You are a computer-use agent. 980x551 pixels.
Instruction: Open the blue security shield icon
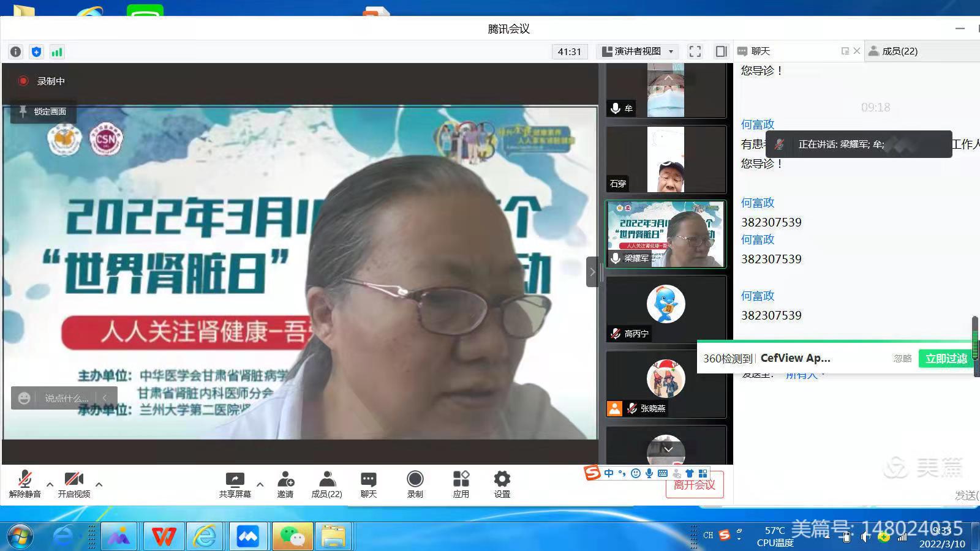[36, 52]
